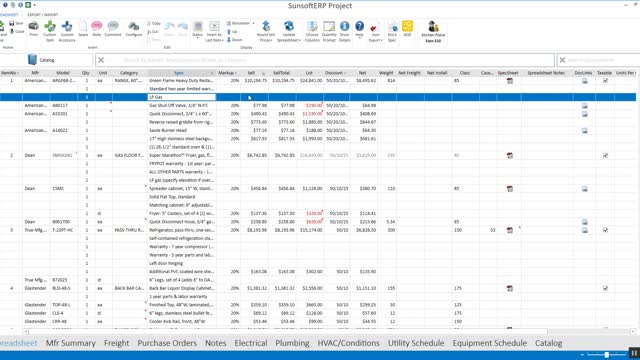Click the pause button at bottom right
This screenshot has width=640, height=360.
pyautogui.click(x=634, y=353)
